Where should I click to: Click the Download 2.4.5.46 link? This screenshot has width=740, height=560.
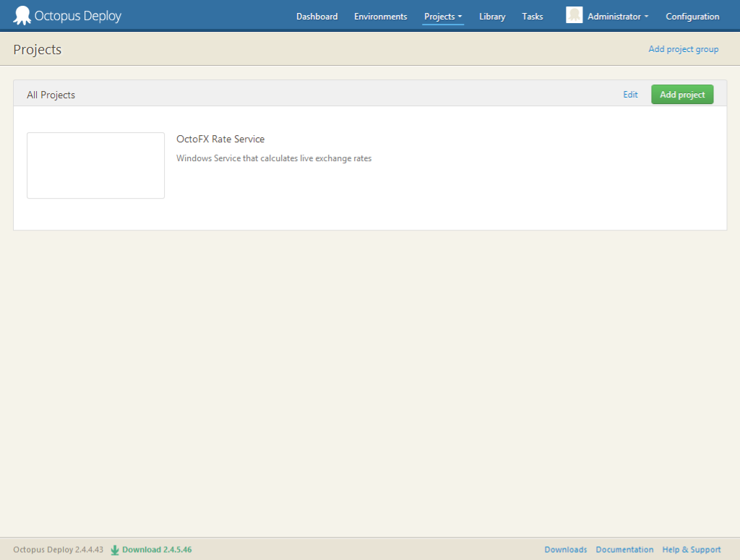pyautogui.click(x=156, y=550)
